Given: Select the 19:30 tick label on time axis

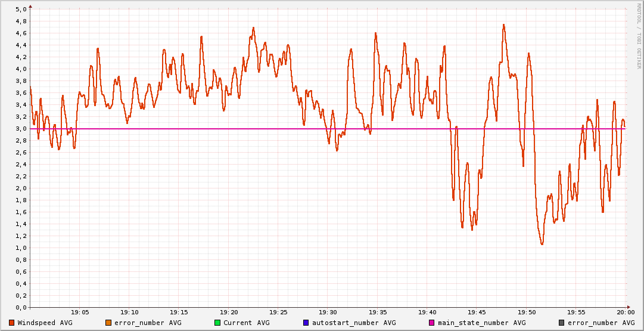Looking at the screenshot, I should pyautogui.click(x=328, y=312).
